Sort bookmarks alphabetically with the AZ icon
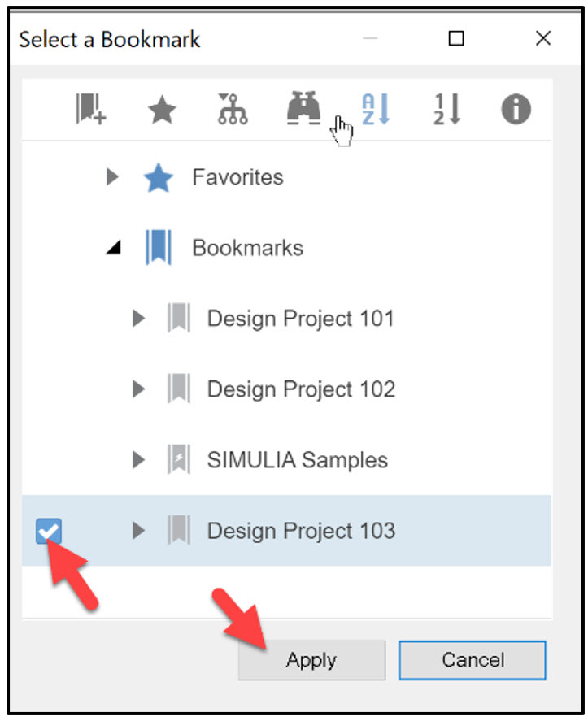The width and height of the screenshot is (588, 721). [374, 110]
